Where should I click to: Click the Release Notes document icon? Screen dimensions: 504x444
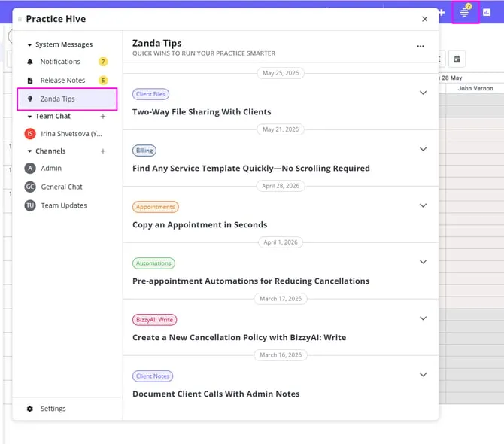(30, 81)
